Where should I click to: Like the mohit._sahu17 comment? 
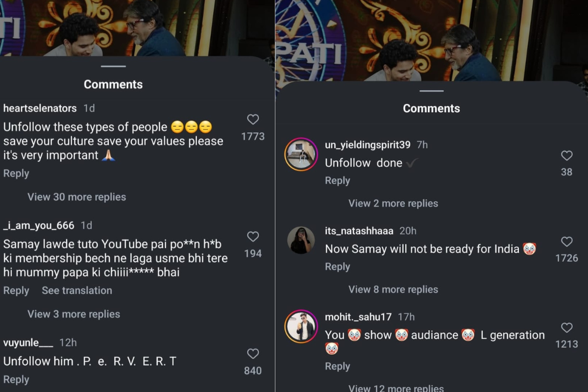pyautogui.click(x=566, y=328)
